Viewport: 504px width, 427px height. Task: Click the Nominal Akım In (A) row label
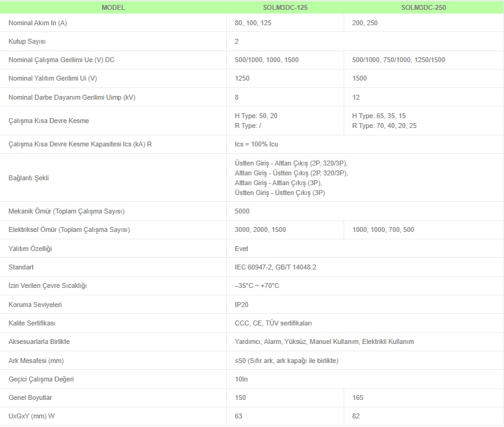click(x=37, y=23)
